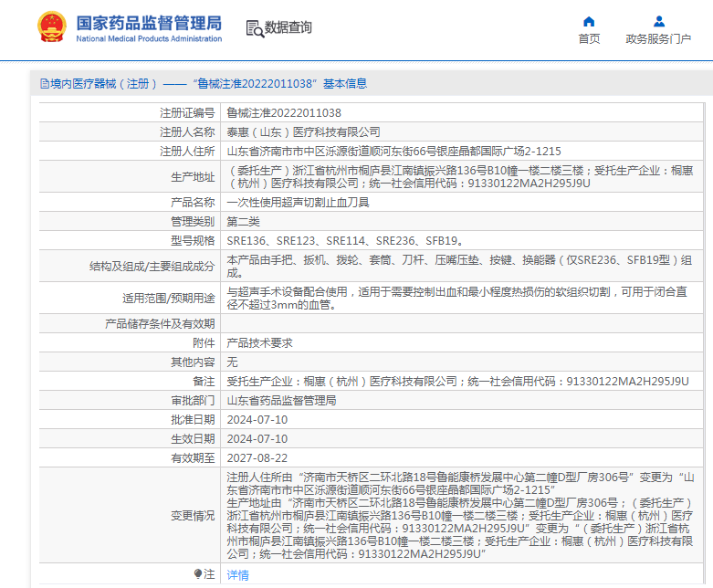Click the 注册人名称 label
713x588 pixels.
click(x=187, y=131)
